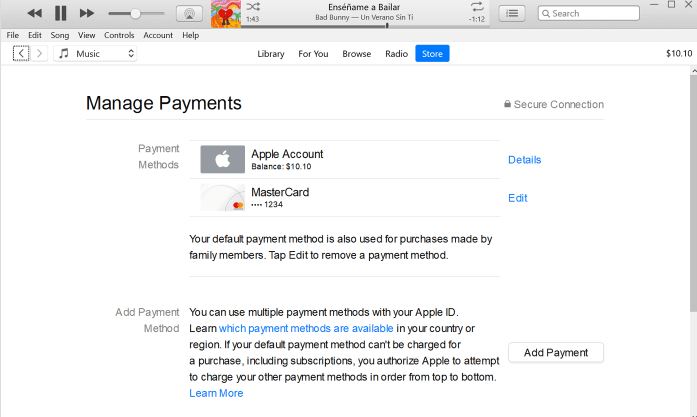Viewport: 697px width, 417px height.
Task: Open the Song menu
Action: [x=60, y=35]
